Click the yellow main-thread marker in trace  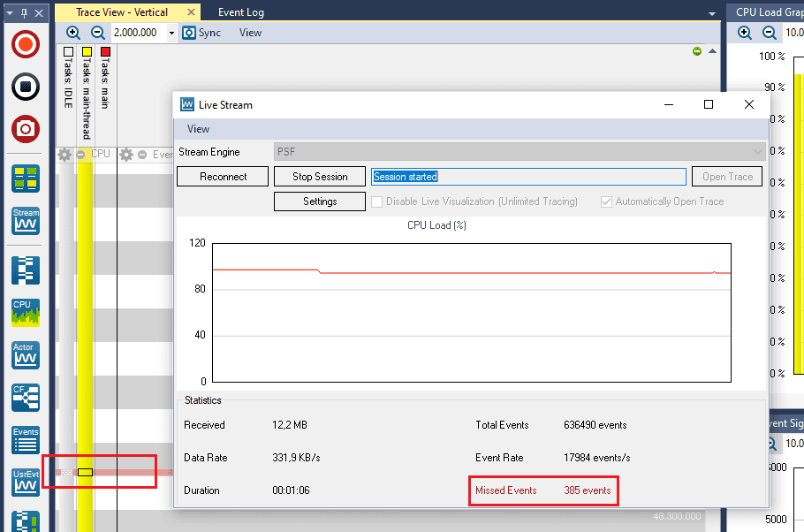click(85, 472)
